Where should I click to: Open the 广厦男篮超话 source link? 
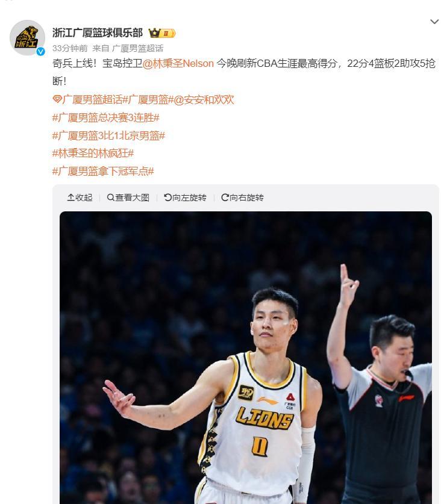138,49
